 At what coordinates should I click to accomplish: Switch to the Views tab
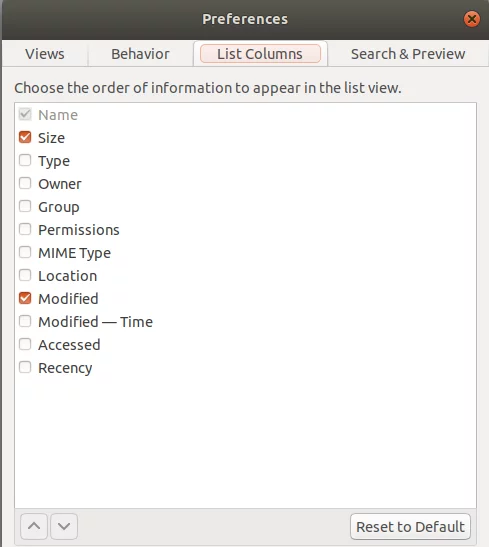click(45, 54)
